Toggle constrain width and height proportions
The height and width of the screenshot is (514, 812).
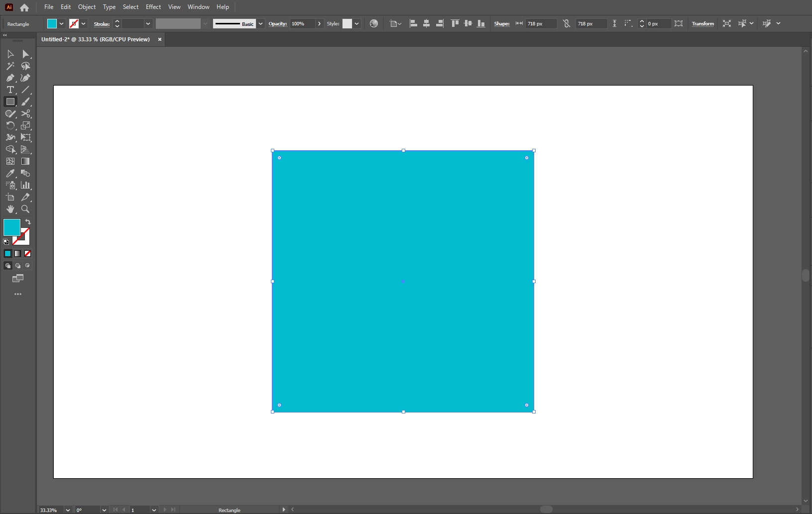567,23
